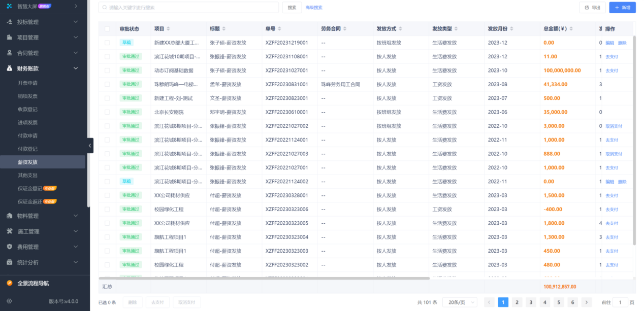Click the blue 新增 button
Image resolution: width=644 pixels, height=311 pixels.
(x=622, y=8)
